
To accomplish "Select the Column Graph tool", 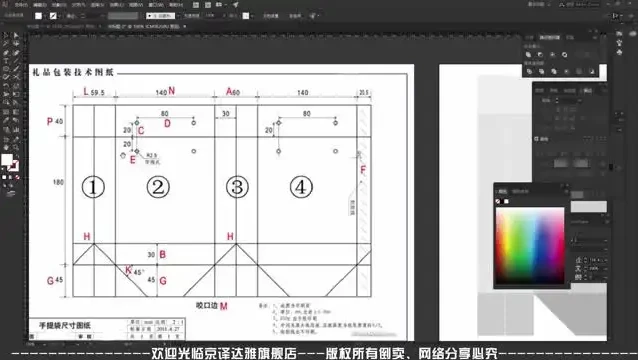I will (x=16, y=129).
